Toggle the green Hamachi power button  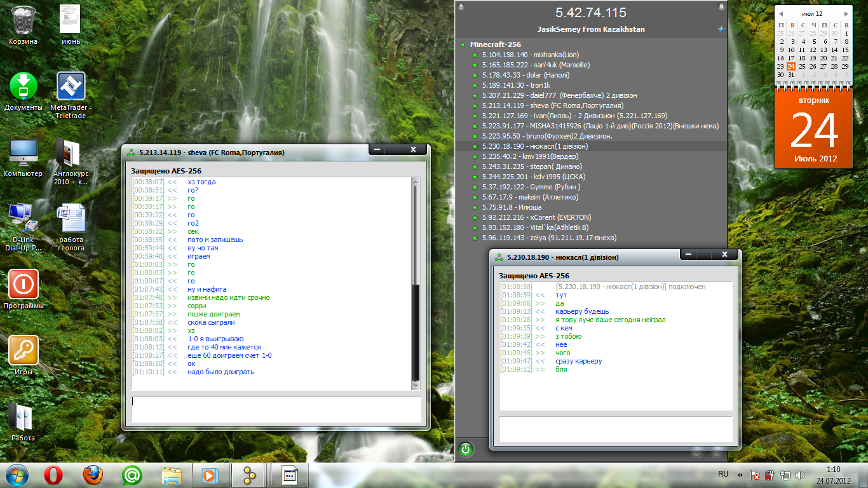coord(466,450)
